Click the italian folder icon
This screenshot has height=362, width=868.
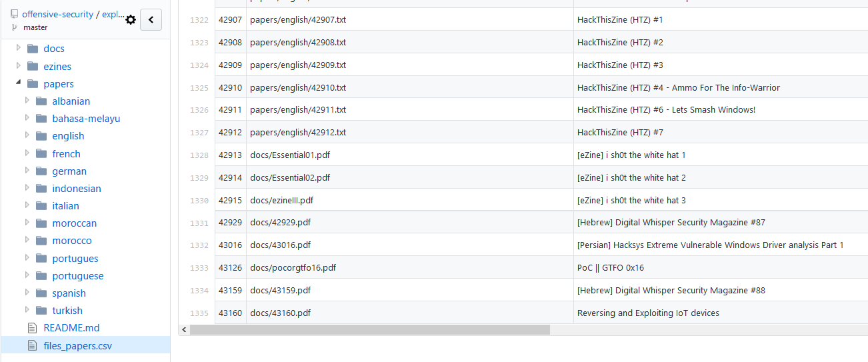pyautogui.click(x=41, y=205)
